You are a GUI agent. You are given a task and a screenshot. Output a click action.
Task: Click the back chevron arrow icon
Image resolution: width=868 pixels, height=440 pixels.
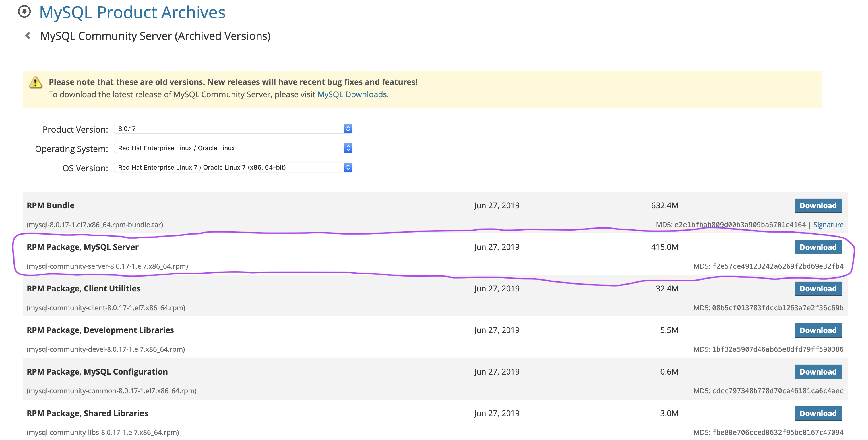tap(28, 35)
